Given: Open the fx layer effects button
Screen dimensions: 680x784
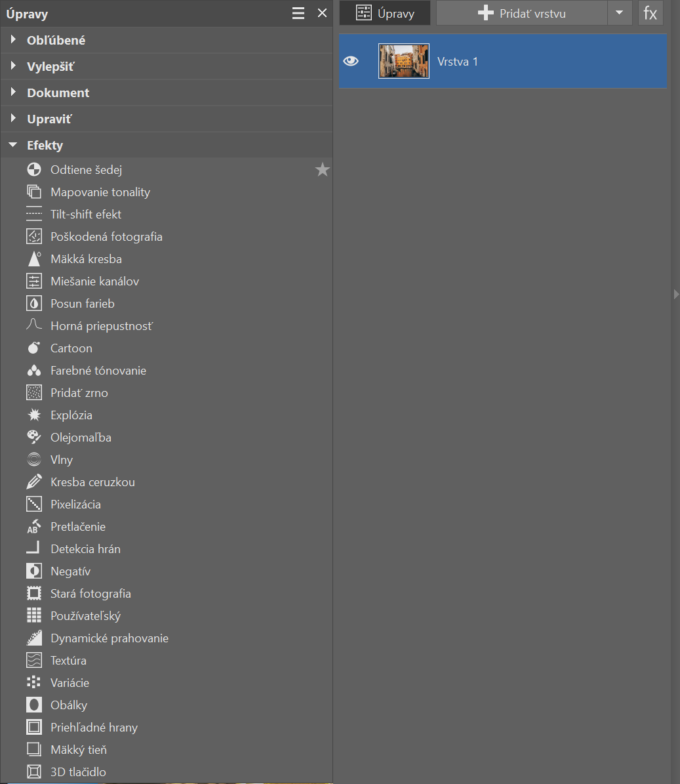Looking at the screenshot, I should click(x=650, y=13).
